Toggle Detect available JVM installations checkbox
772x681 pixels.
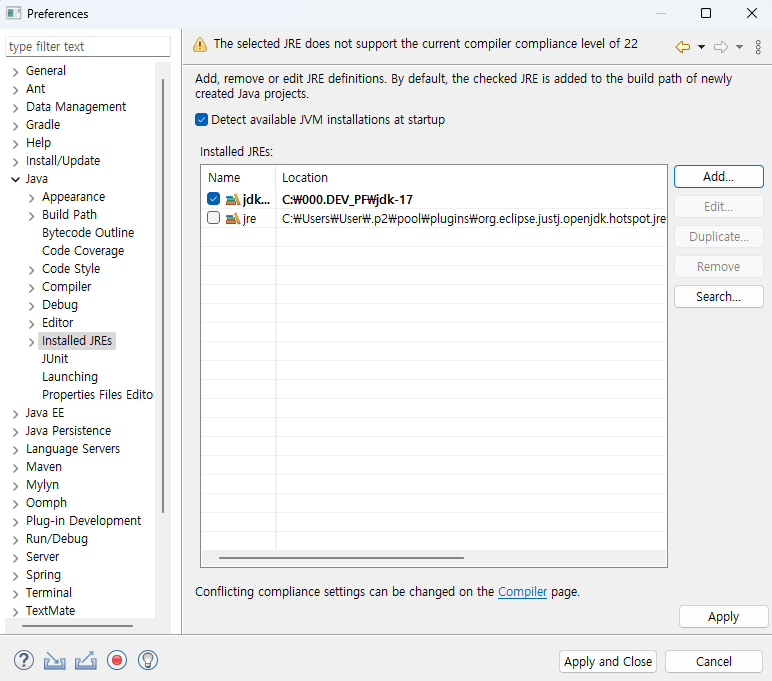(x=201, y=120)
